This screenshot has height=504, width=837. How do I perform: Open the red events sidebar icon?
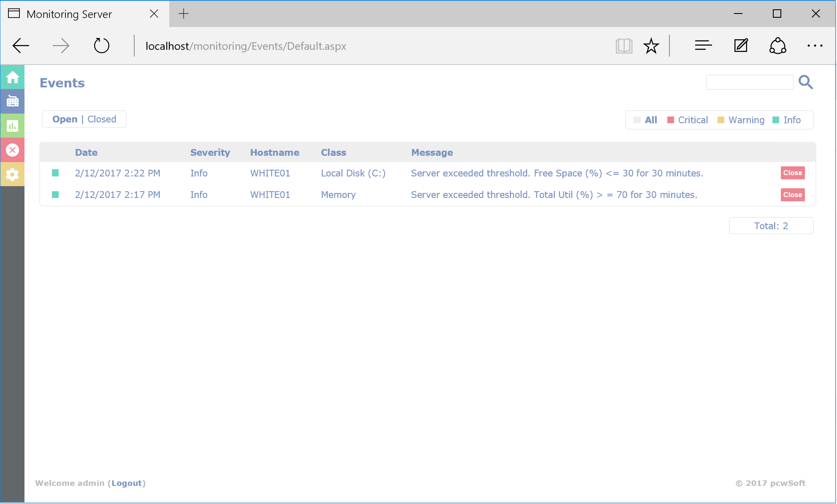tap(12, 150)
